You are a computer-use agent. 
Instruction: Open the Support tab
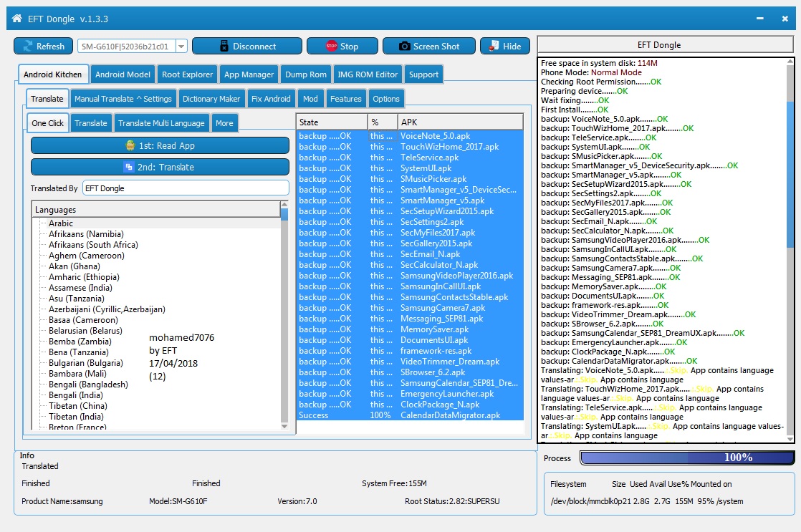[x=423, y=74]
